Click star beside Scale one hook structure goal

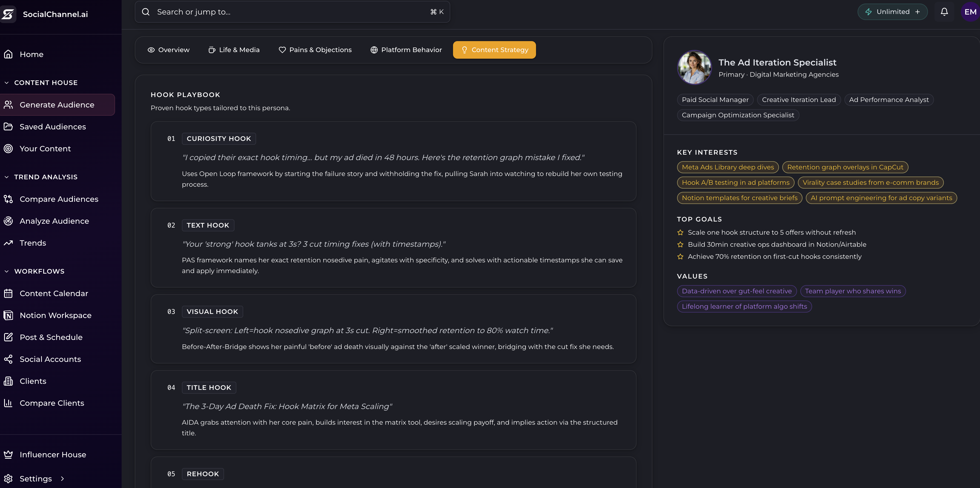tap(680, 232)
